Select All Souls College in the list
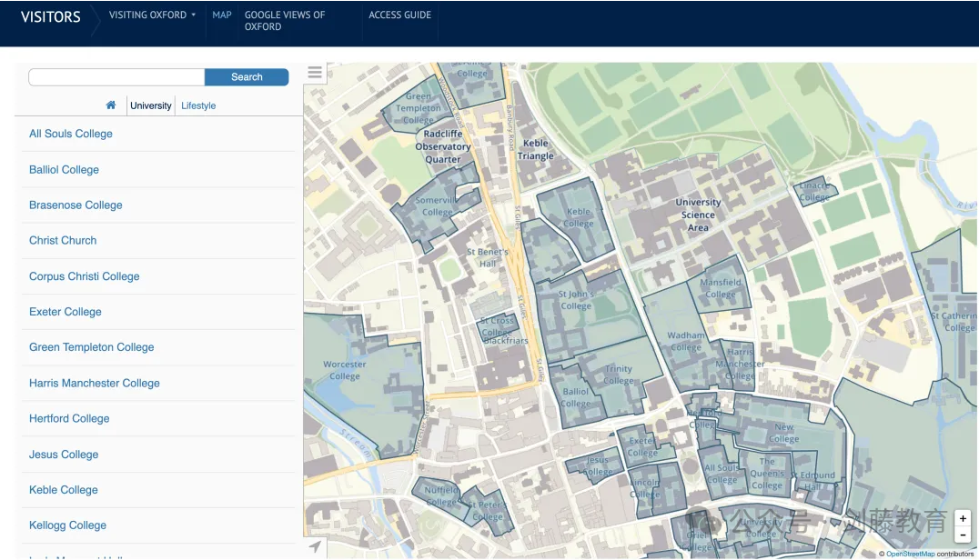This screenshot has width=979, height=560. pos(71,134)
